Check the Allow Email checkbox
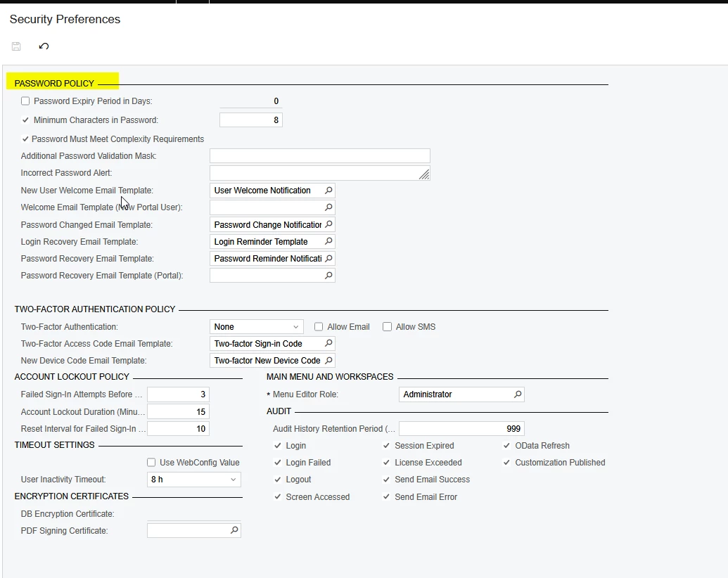Image resolution: width=728 pixels, height=578 pixels. point(319,327)
